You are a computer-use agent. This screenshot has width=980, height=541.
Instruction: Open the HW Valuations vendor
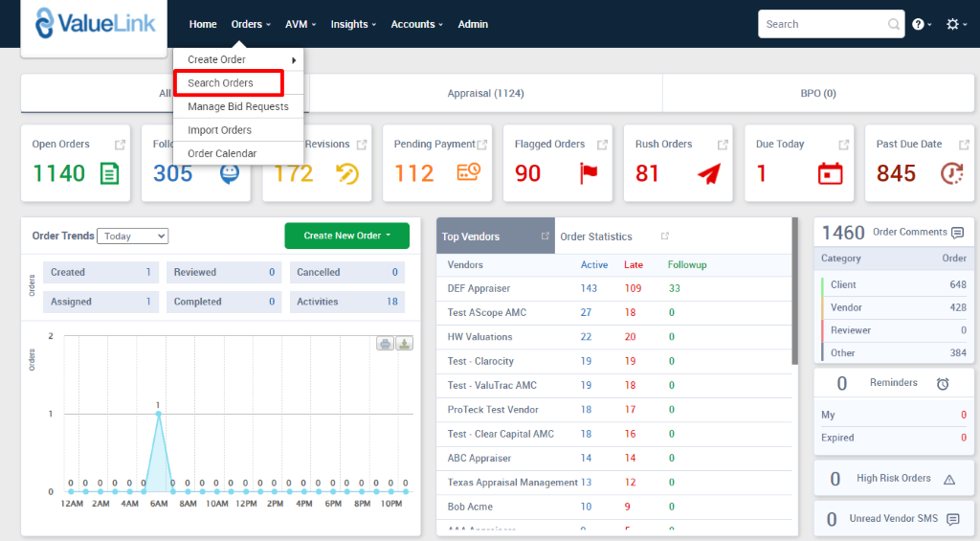point(480,336)
